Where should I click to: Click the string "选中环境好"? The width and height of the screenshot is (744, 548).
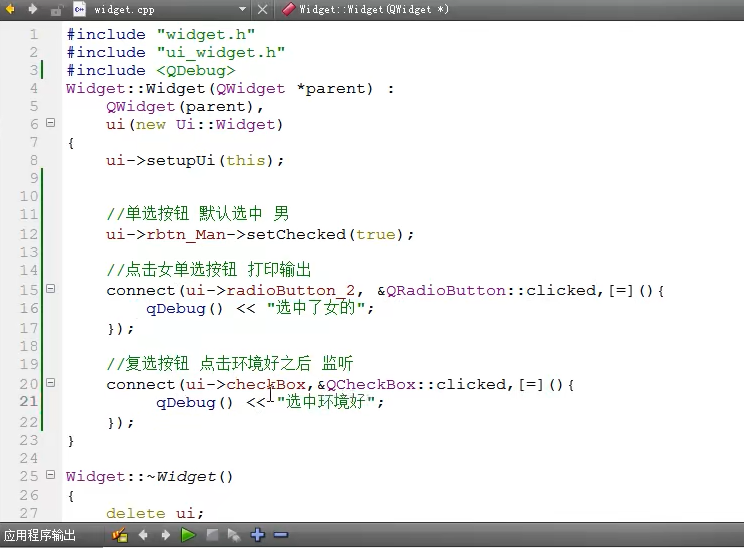click(326, 402)
